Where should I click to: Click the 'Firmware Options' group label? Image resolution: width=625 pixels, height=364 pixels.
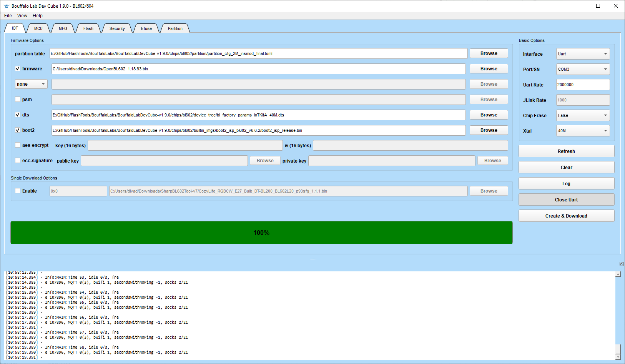click(x=27, y=40)
